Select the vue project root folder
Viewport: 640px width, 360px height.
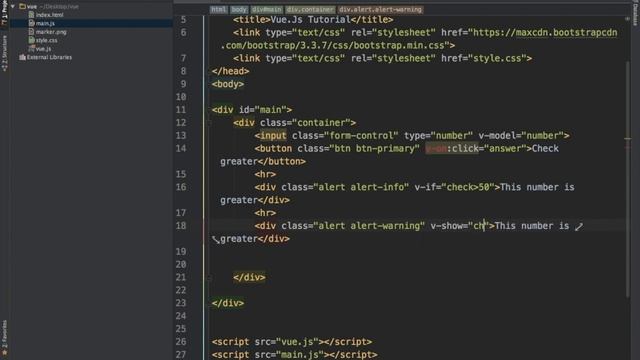(49, 7)
